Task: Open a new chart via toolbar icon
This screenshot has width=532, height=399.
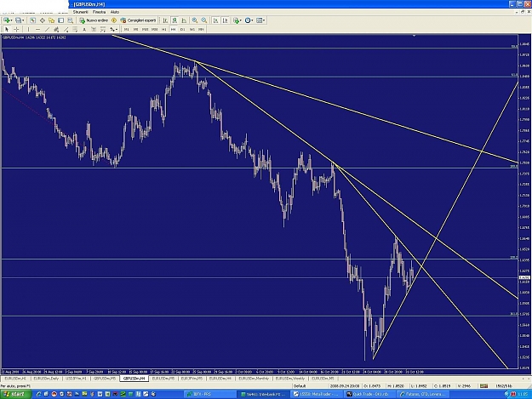Action: [x=7, y=20]
